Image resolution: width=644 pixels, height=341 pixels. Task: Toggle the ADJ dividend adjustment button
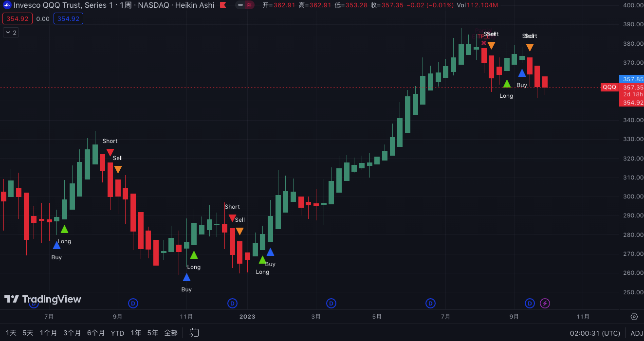pos(637,333)
